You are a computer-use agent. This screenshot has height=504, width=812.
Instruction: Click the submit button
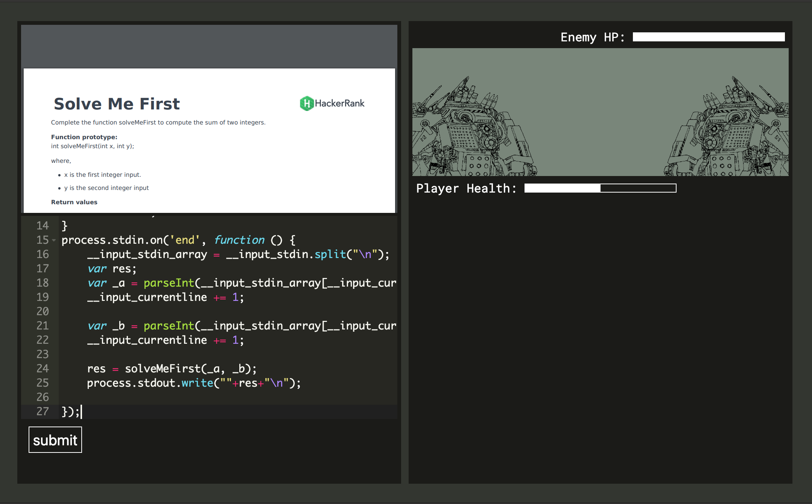coord(55,440)
